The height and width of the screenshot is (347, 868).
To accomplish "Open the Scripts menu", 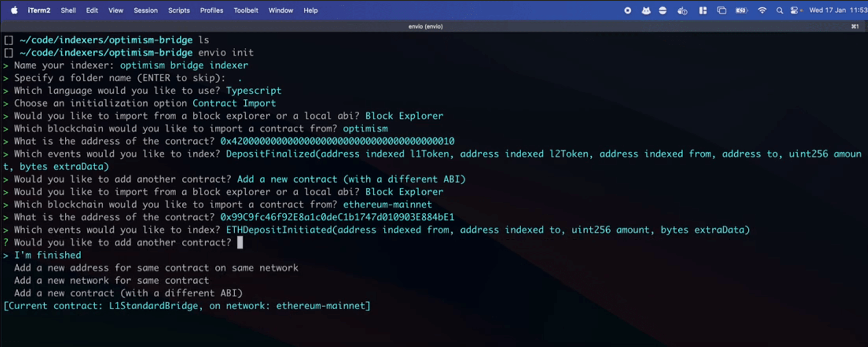I will pyautogui.click(x=179, y=10).
